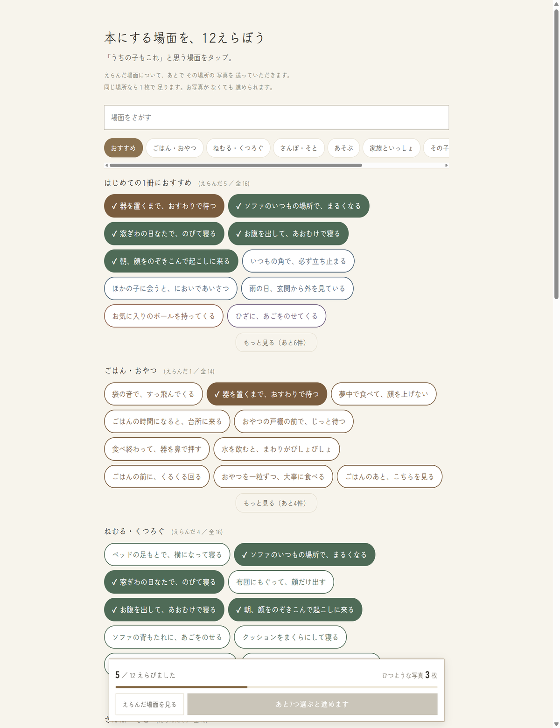
Task: Open the ごはん・おやつ category tab
Action: (x=175, y=148)
